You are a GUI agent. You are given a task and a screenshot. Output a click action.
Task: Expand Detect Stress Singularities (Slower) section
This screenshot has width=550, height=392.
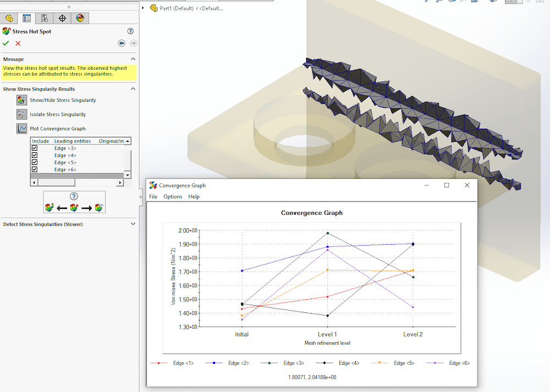point(133,224)
